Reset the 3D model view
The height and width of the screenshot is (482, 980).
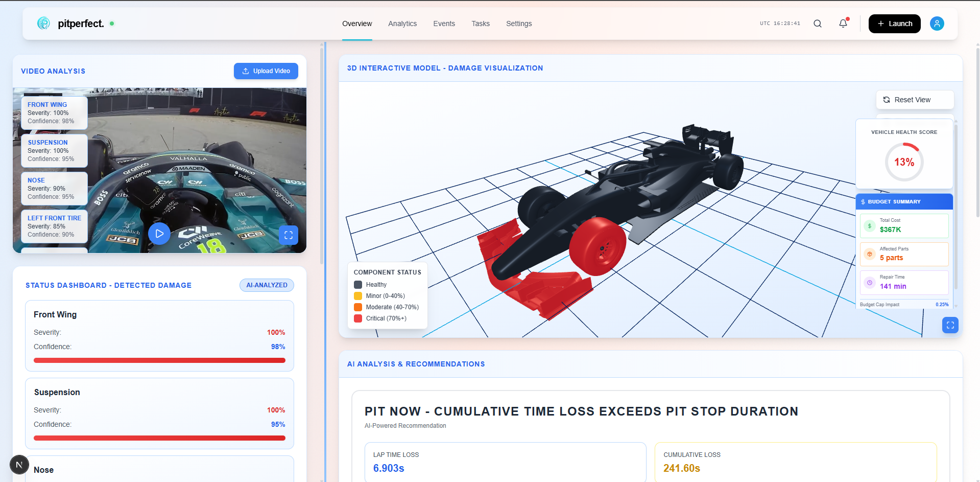pos(915,100)
